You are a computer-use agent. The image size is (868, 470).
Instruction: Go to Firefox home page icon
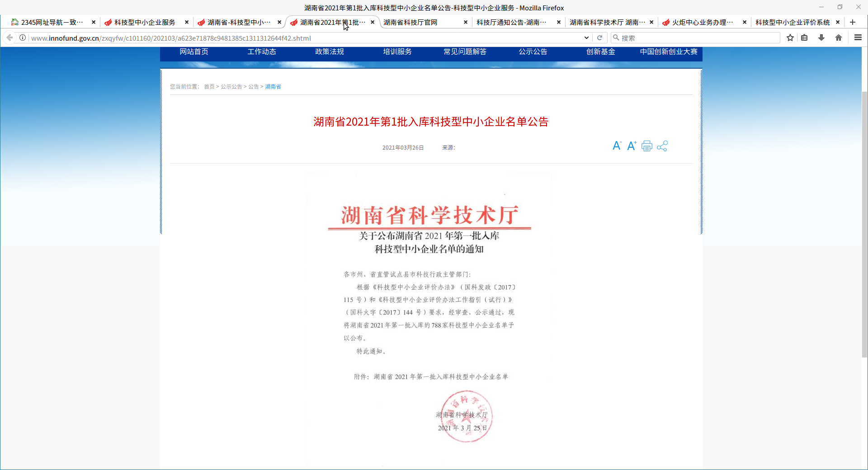tap(839, 38)
